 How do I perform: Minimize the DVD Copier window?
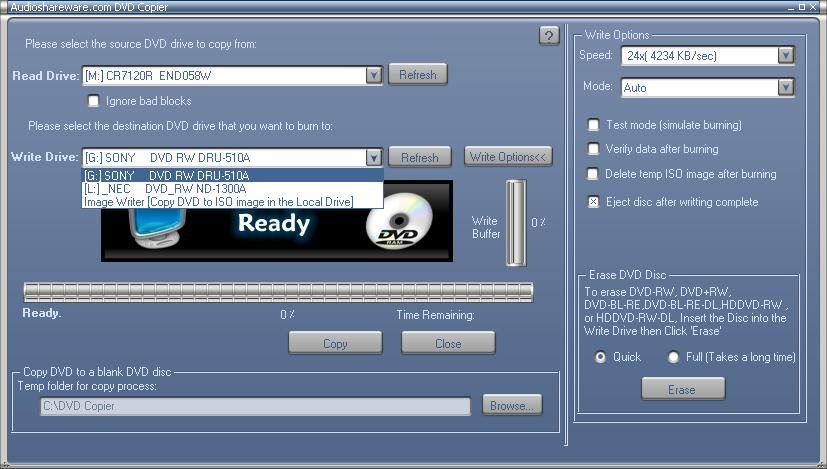point(791,7)
